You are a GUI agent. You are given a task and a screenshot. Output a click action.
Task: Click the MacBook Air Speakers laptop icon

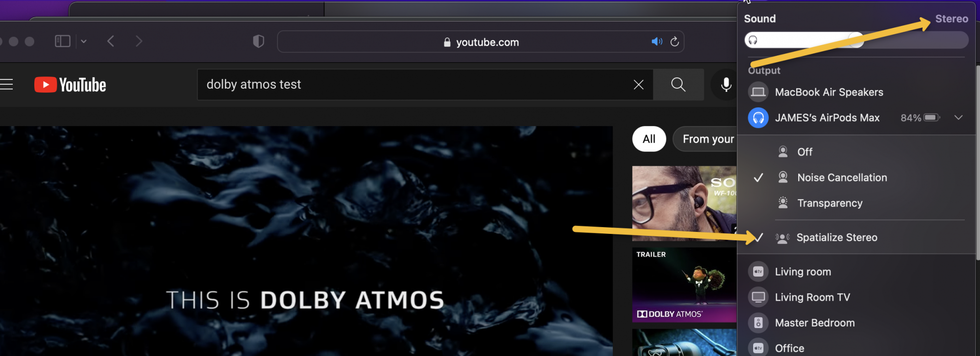(x=758, y=92)
